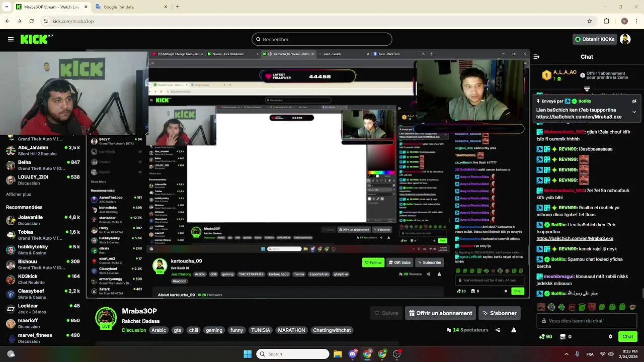The height and width of the screenshot is (362, 644).
Task: Open the Kick shop icon
Action: click(x=563, y=336)
